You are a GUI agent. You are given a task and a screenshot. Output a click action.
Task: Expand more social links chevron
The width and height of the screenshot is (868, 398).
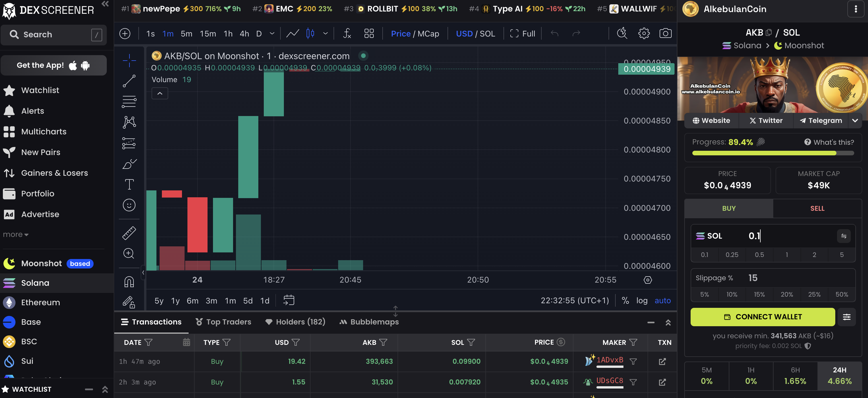click(855, 121)
